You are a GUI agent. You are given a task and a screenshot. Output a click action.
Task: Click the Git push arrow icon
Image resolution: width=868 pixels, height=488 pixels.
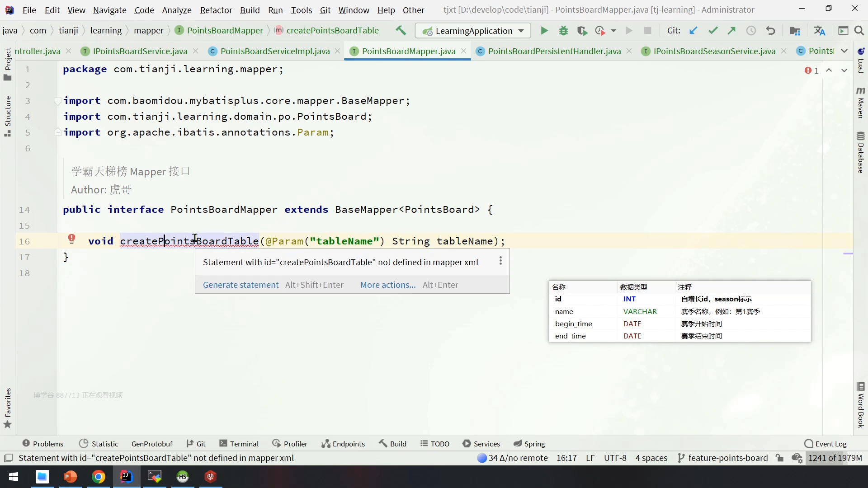pyautogui.click(x=731, y=31)
